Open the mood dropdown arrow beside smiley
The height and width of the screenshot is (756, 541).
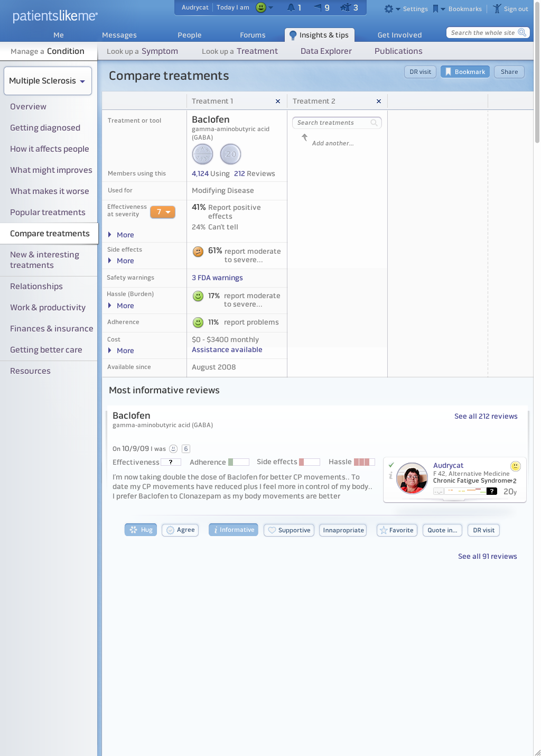coord(271,8)
